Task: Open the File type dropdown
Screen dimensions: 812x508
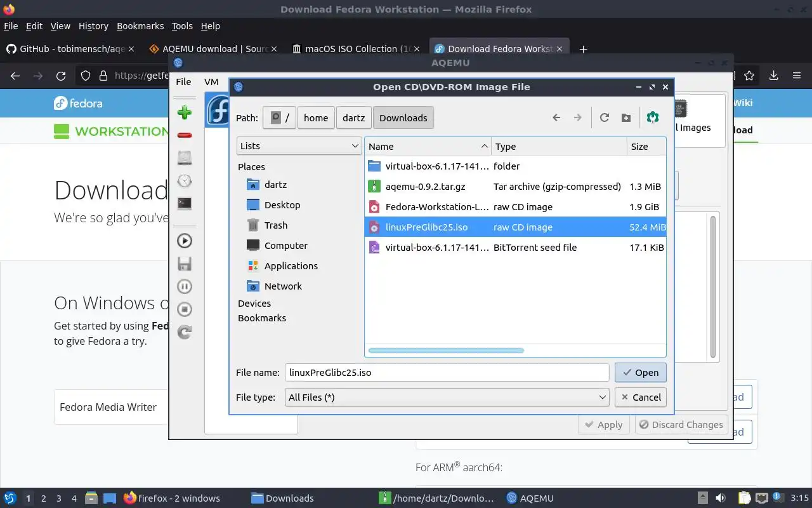Action: pos(447,398)
